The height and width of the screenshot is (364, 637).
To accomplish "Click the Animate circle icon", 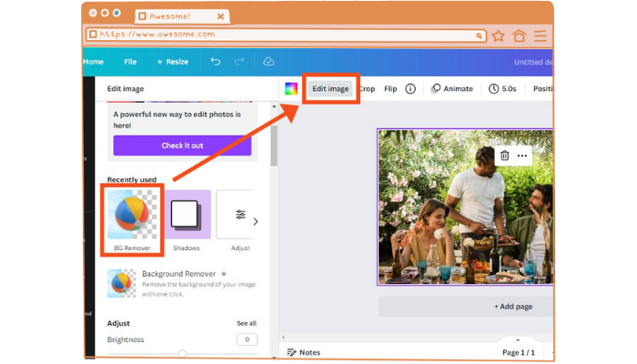I will pos(436,88).
